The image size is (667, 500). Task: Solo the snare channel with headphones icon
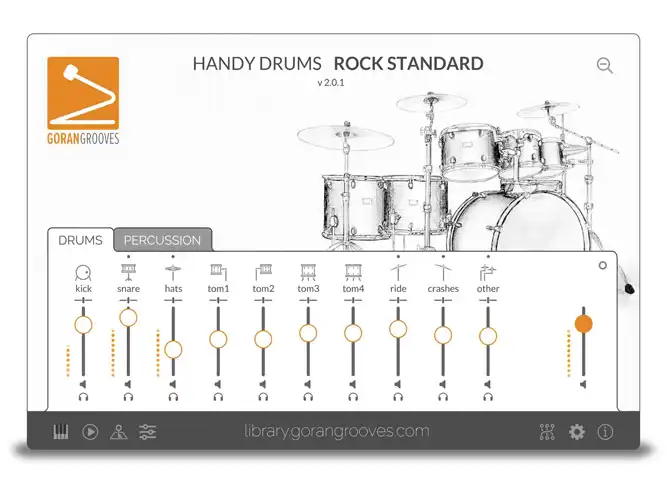128,397
